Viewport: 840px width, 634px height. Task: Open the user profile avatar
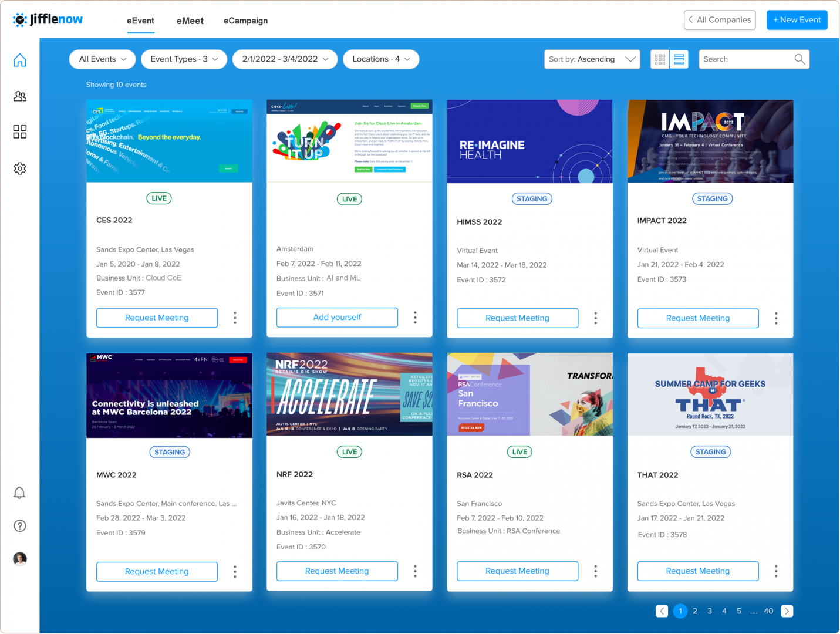pos(20,559)
